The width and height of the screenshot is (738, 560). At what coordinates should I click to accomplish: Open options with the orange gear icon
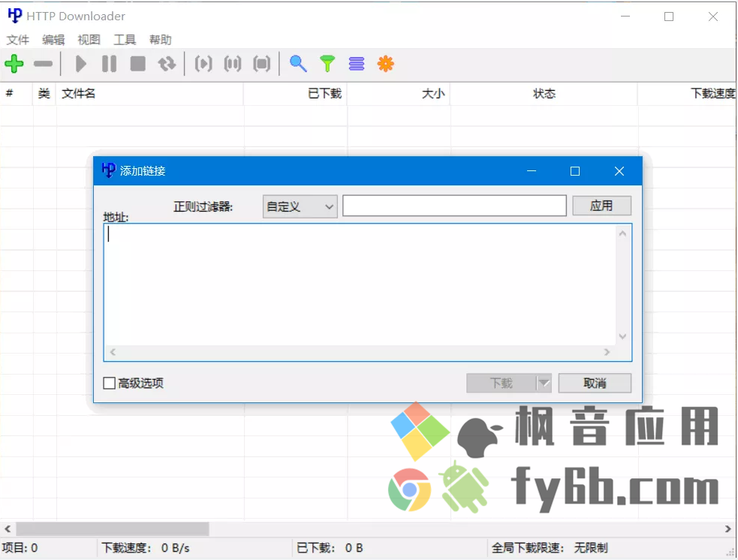[385, 64]
